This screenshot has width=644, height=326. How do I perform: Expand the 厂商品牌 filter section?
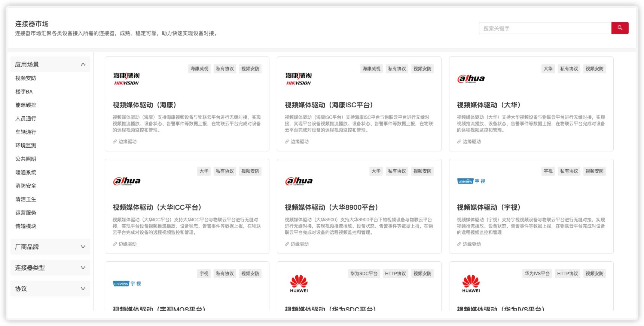click(x=83, y=247)
